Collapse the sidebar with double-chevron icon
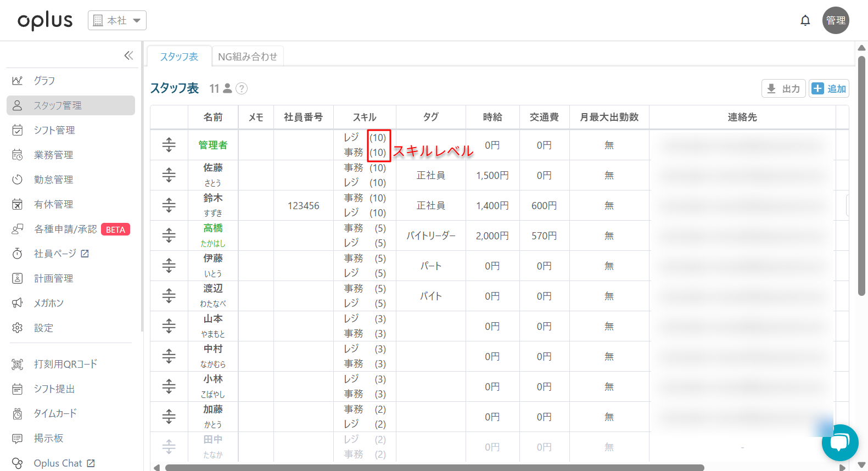868x471 pixels. pos(128,55)
